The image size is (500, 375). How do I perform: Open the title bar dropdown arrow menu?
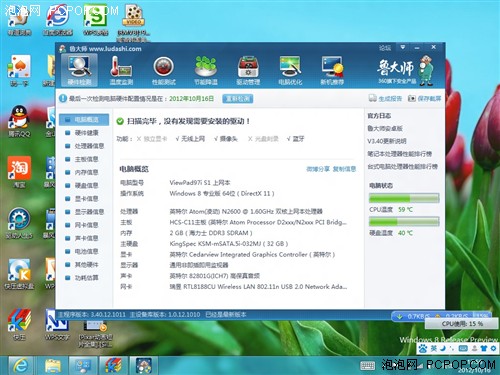pos(403,47)
